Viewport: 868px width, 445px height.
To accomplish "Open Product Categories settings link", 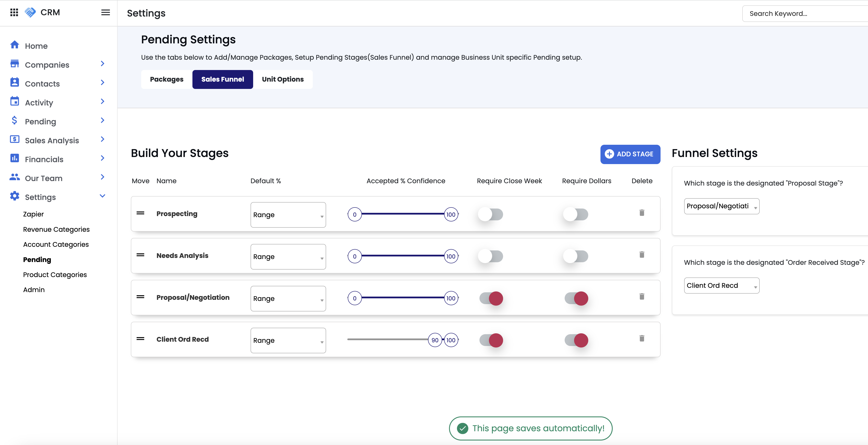I will (55, 275).
